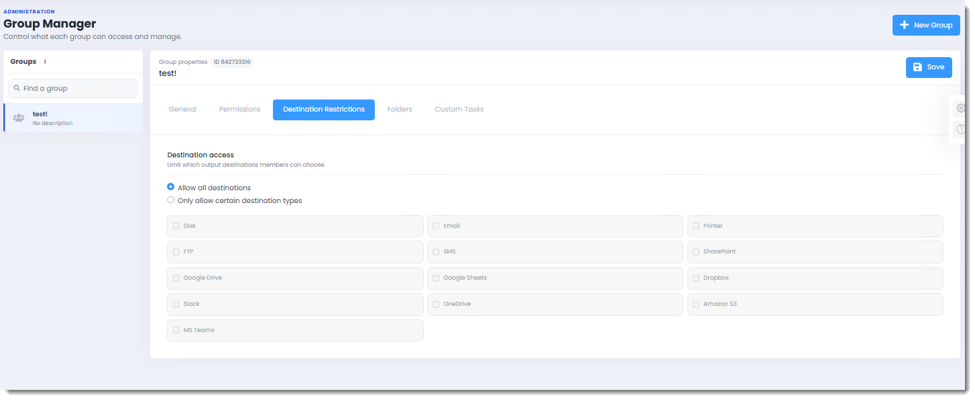Click the 'Groups' panel heading
The image size is (975, 400).
click(24, 62)
